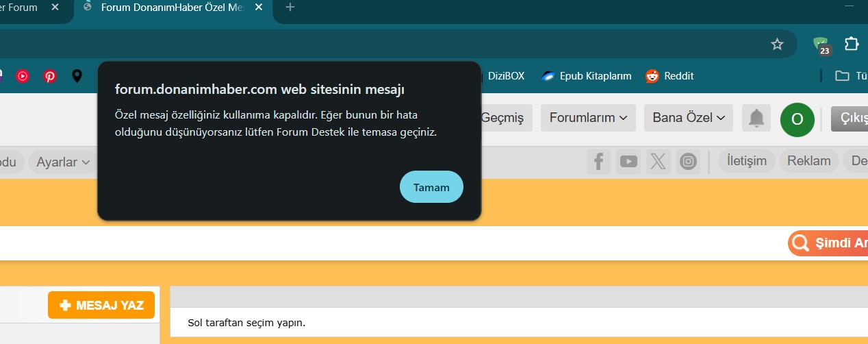
Task: Open a new browser tab
Action: point(290,8)
